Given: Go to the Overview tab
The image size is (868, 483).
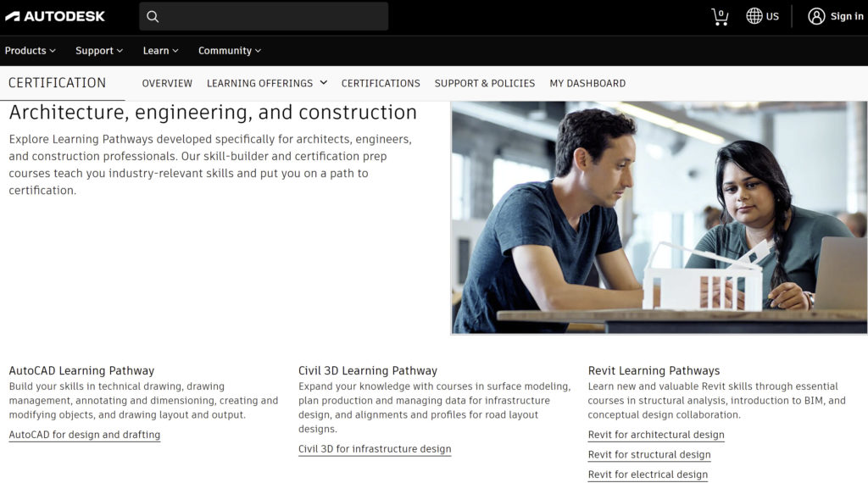Looking at the screenshot, I should (x=167, y=83).
